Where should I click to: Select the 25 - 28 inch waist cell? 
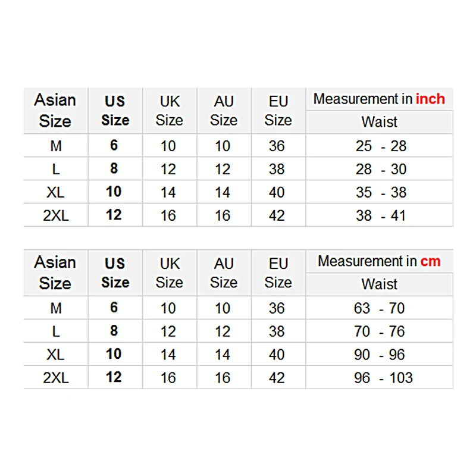(381, 146)
